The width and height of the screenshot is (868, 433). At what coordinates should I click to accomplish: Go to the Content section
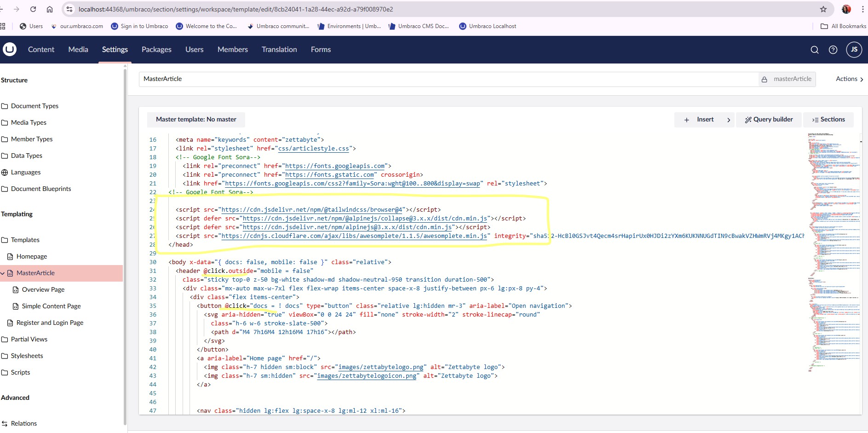pos(41,49)
